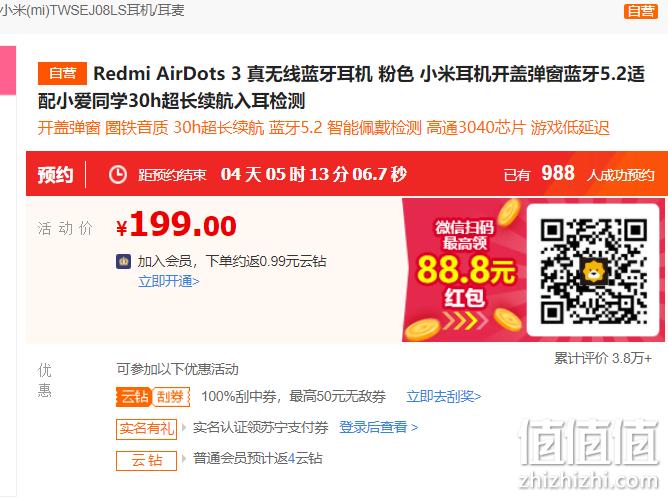The image size is (668, 498).
Task: Click the 自营 tag before product title
Action: [x=62, y=73]
